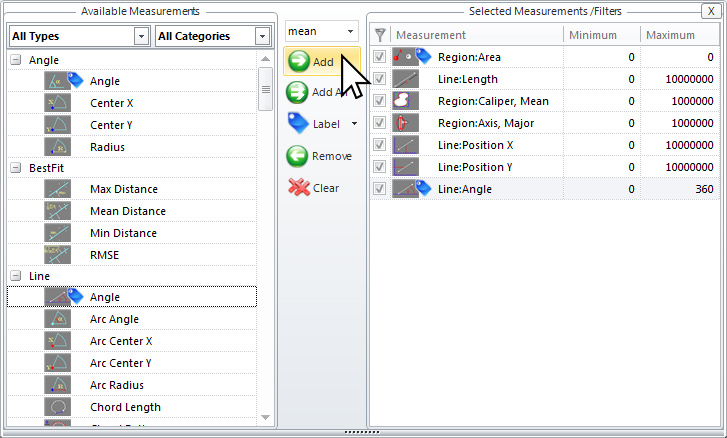Toggle the Line:Position X checkbox
The height and width of the screenshot is (438, 727).
click(x=380, y=145)
